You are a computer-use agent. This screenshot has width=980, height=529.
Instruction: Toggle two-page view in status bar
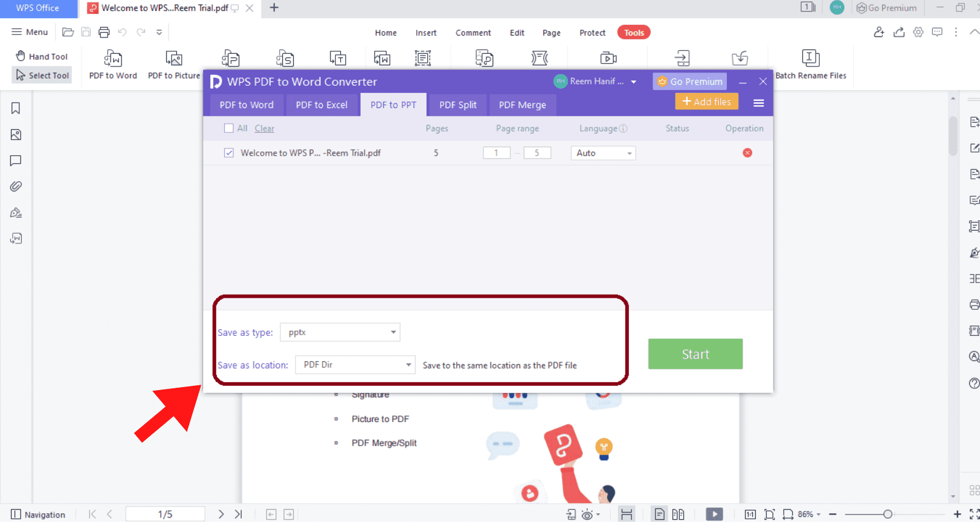tap(678, 515)
